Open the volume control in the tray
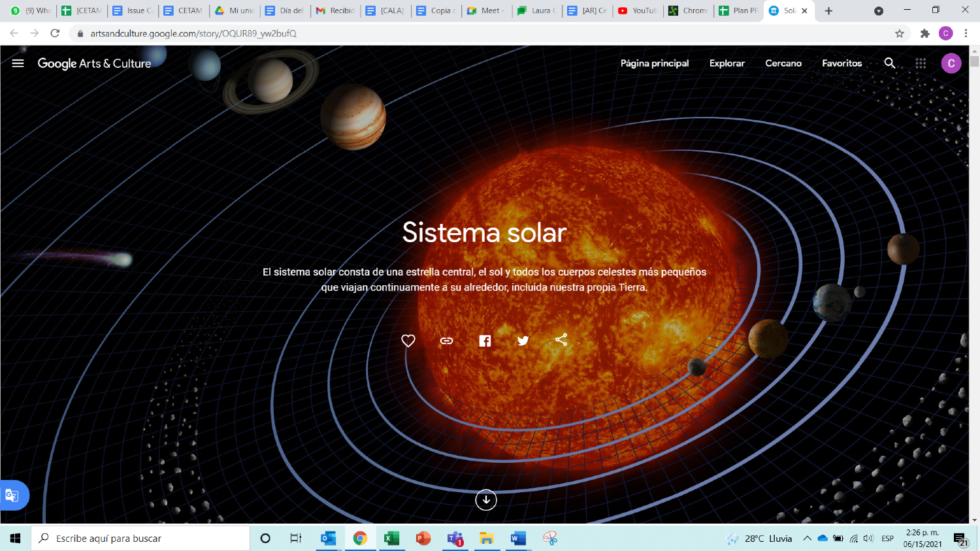The image size is (980, 551). (x=868, y=539)
